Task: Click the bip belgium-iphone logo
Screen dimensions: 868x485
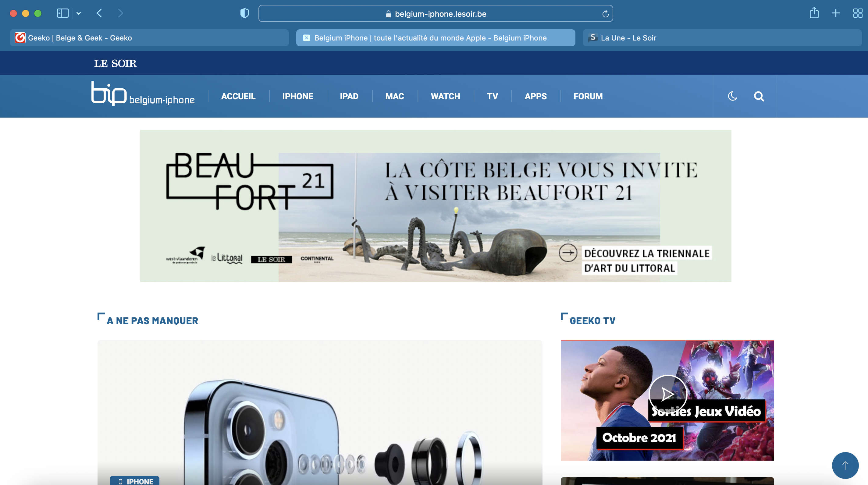Action: point(143,94)
